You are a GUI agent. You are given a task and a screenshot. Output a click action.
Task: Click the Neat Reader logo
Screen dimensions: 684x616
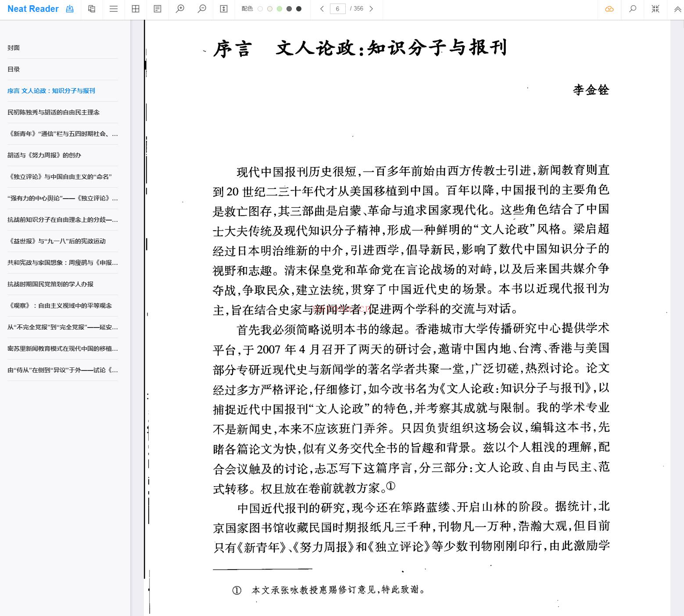[33, 9]
